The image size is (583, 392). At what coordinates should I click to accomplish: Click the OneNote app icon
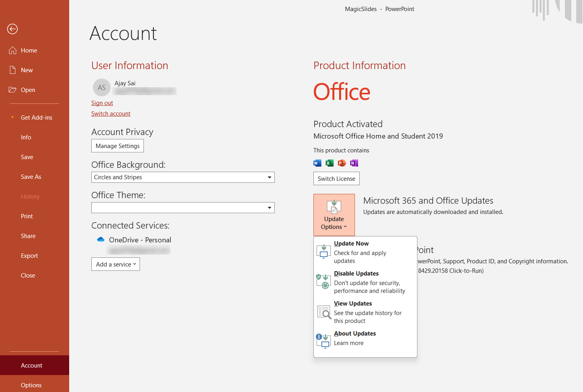[x=354, y=163]
